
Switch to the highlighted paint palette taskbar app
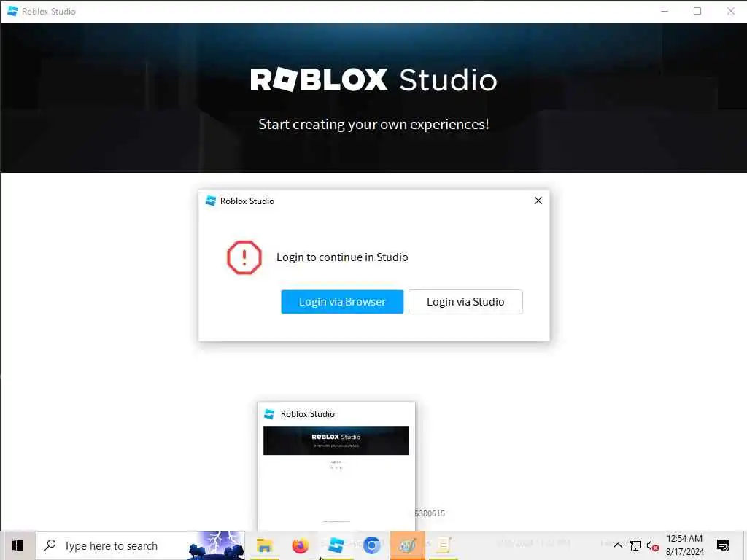[407, 545]
